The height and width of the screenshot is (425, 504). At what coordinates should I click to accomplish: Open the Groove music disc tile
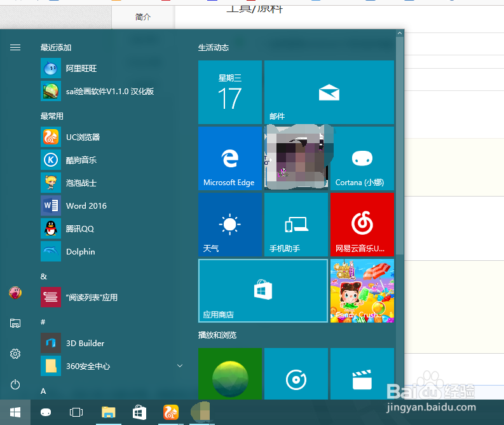click(296, 374)
